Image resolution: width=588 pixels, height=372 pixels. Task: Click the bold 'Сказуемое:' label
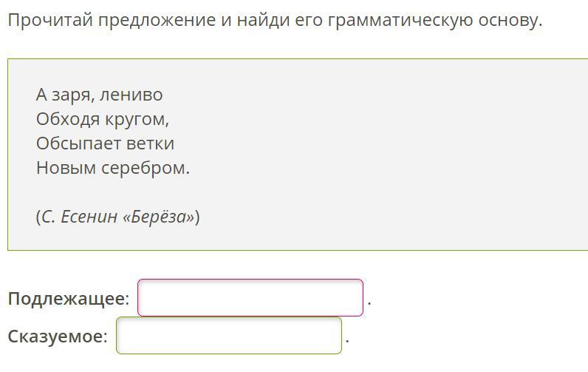coord(58,337)
